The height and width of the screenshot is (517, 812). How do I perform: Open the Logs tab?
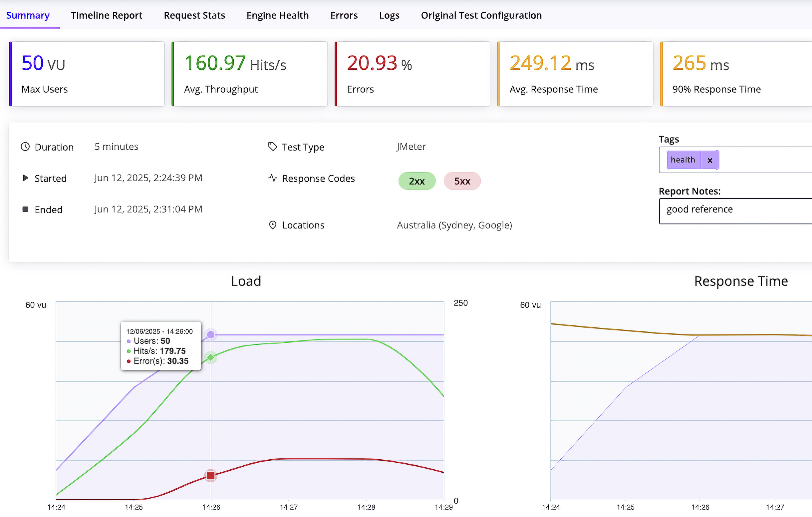point(389,15)
